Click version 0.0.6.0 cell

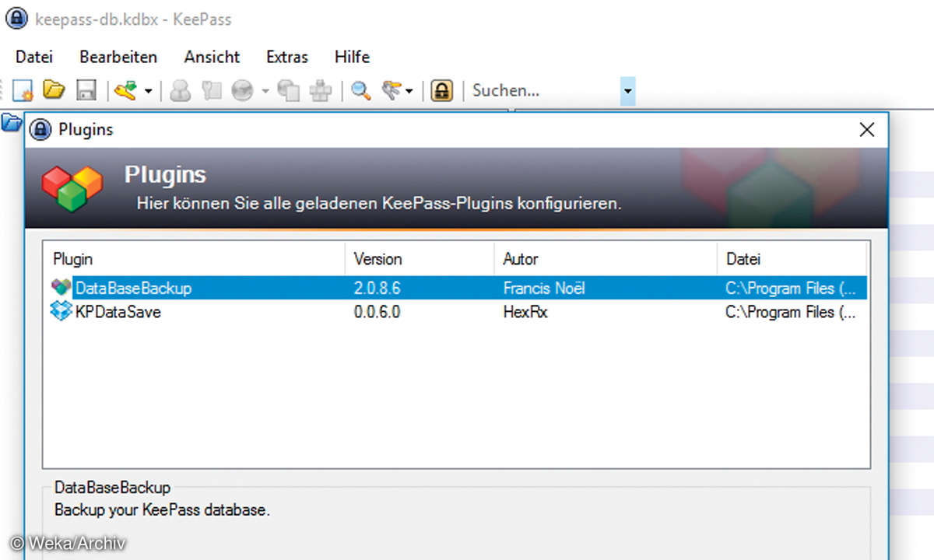pos(377,312)
